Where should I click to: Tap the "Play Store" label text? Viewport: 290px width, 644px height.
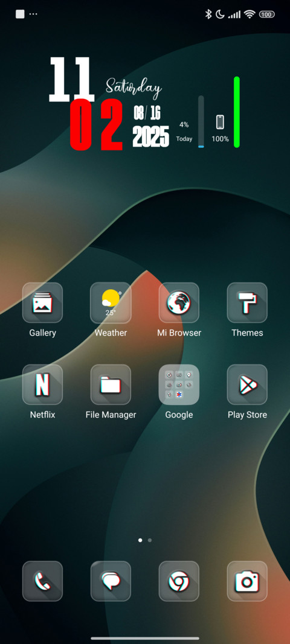[247, 415]
